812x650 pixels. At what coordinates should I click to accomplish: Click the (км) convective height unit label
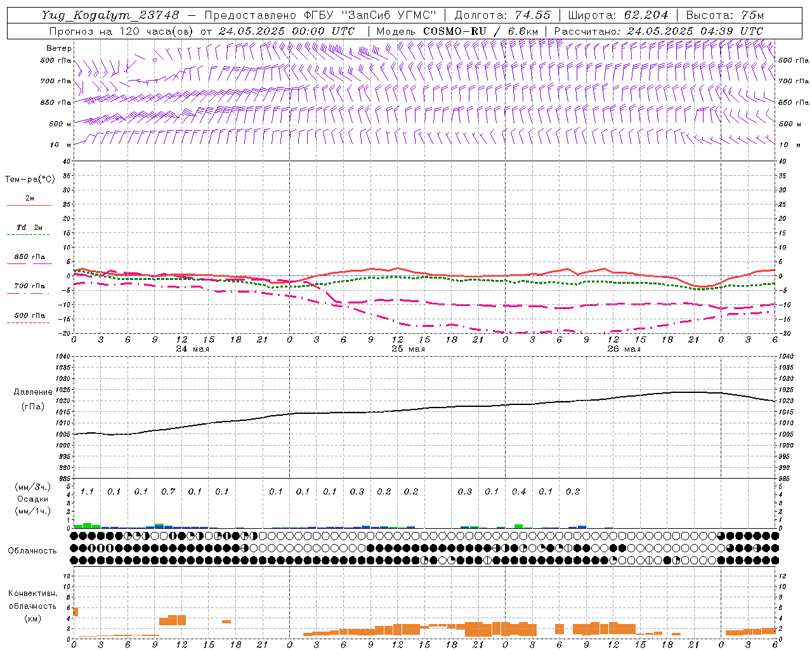pos(33,618)
